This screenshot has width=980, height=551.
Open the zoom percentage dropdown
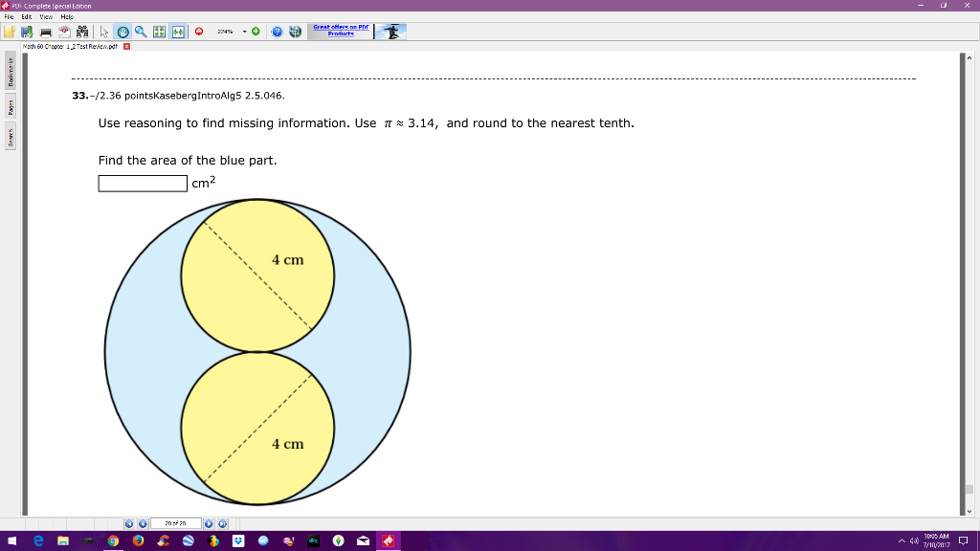point(243,30)
